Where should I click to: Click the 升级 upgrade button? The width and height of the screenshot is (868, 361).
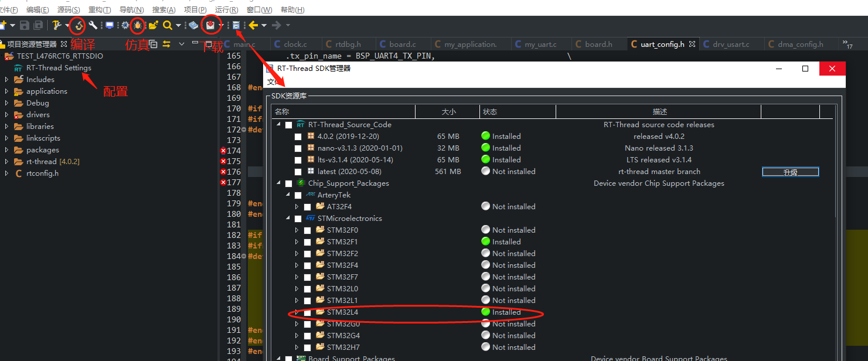tap(790, 171)
